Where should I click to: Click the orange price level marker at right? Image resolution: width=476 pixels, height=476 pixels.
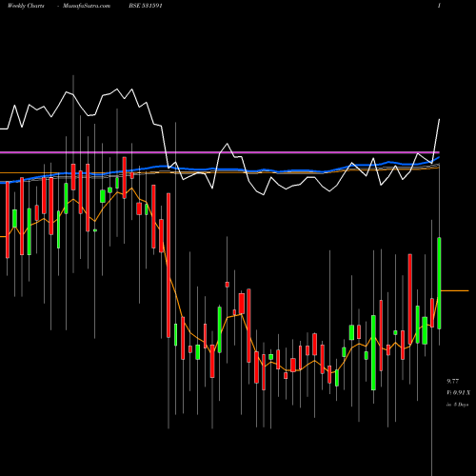point(455,290)
